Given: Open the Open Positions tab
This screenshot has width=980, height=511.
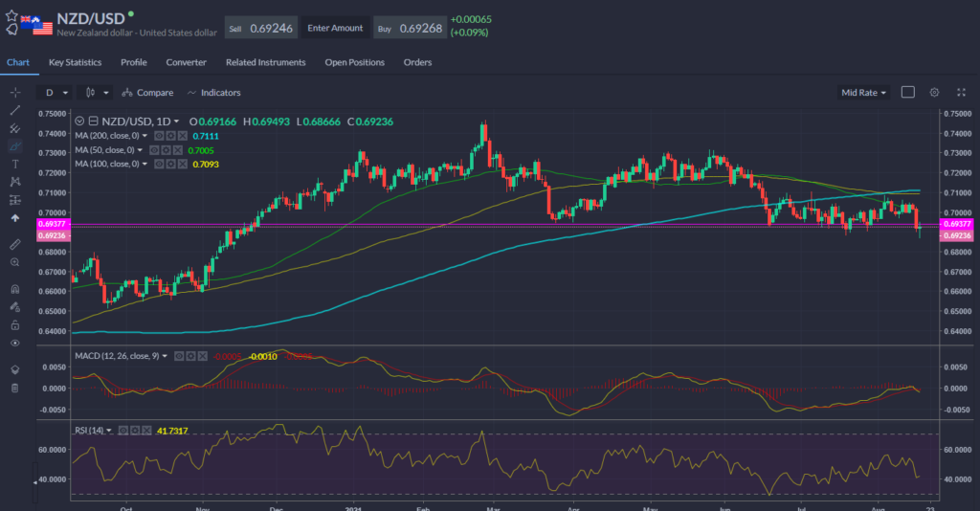Looking at the screenshot, I should [x=354, y=62].
